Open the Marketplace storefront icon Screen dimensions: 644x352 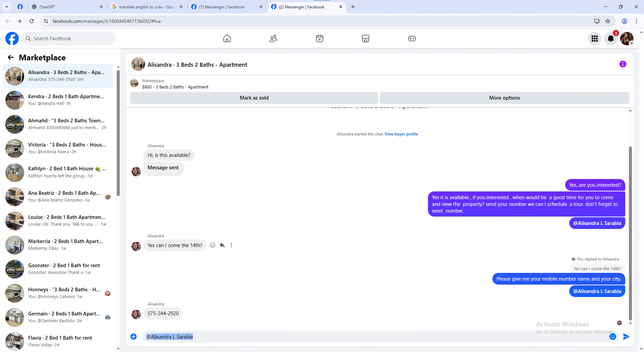coord(366,39)
